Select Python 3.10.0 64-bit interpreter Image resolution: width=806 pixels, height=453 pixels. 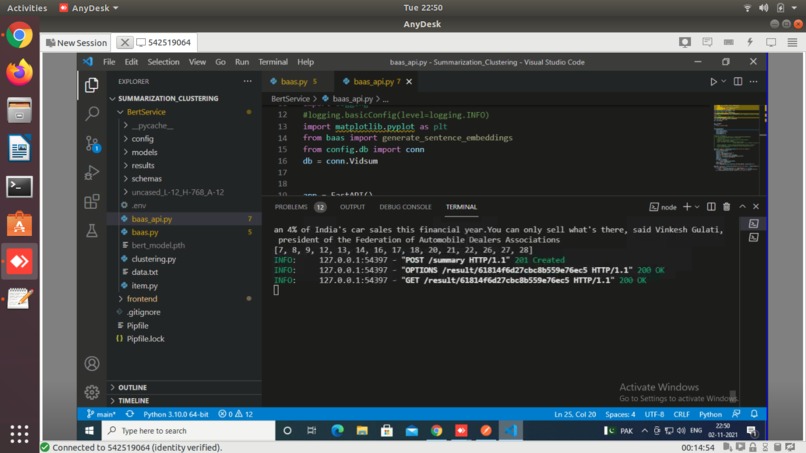coord(176,414)
